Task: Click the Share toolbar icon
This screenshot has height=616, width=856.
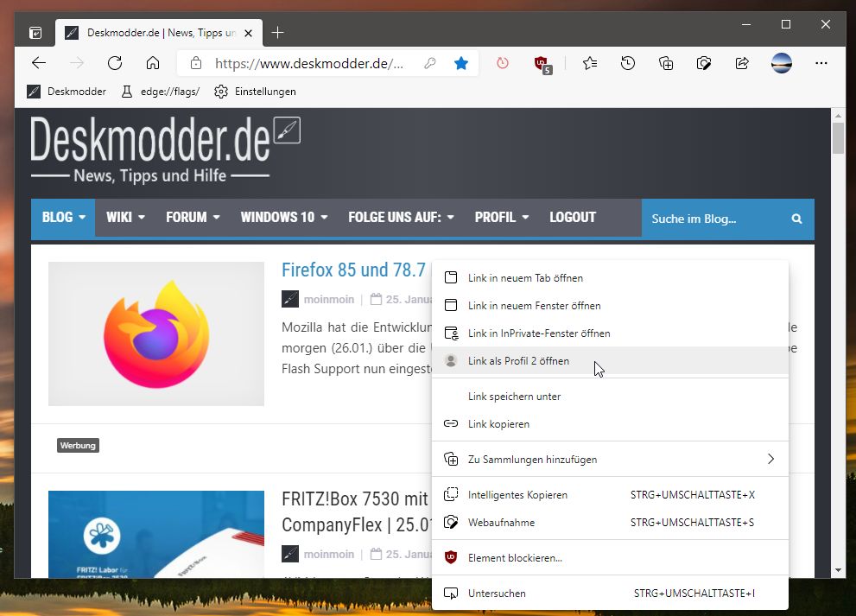Action: coord(742,63)
